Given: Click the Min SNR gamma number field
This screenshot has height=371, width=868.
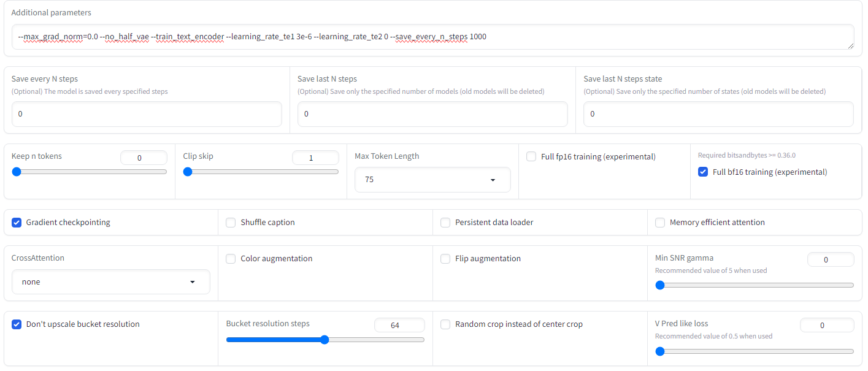Looking at the screenshot, I should coord(830,259).
